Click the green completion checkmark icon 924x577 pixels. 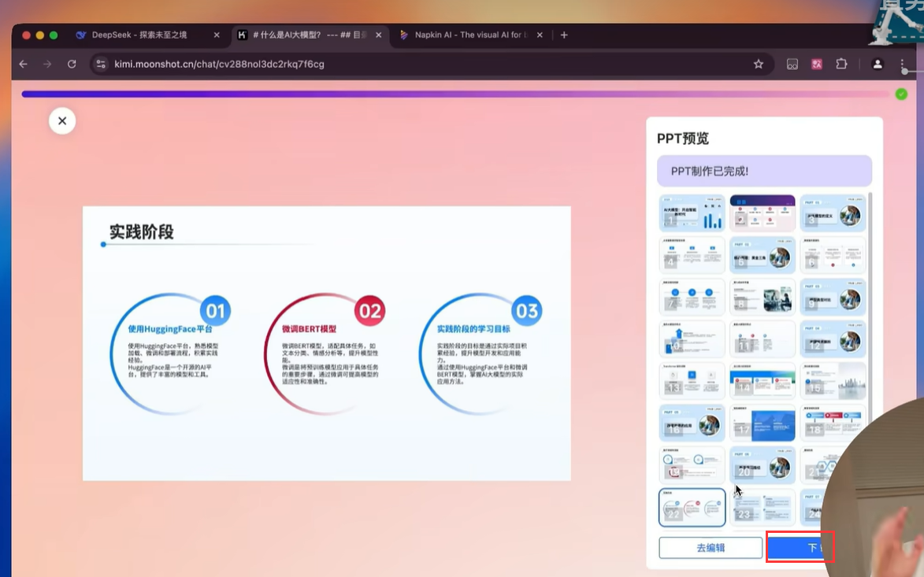pyautogui.click(x=901, y=94)
